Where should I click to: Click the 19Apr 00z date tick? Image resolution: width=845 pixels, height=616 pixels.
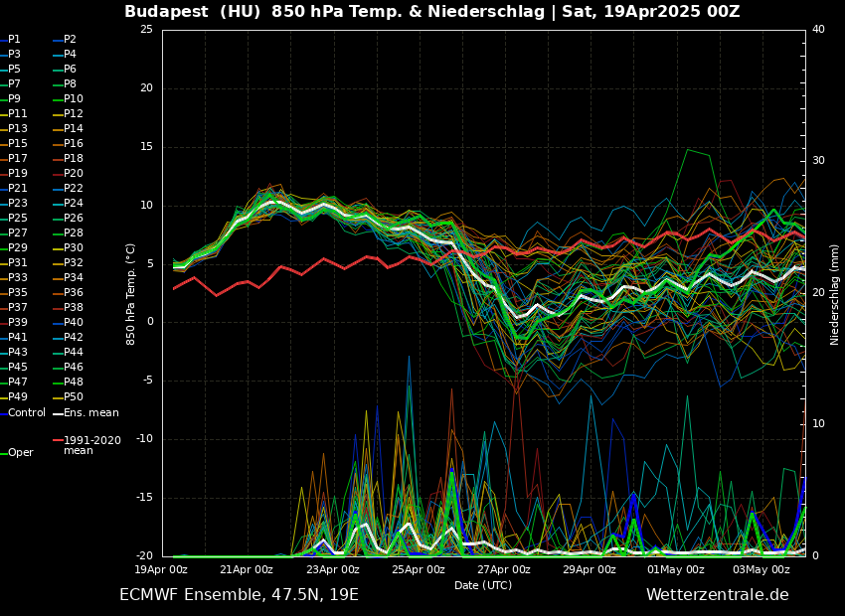coord(161,570)
